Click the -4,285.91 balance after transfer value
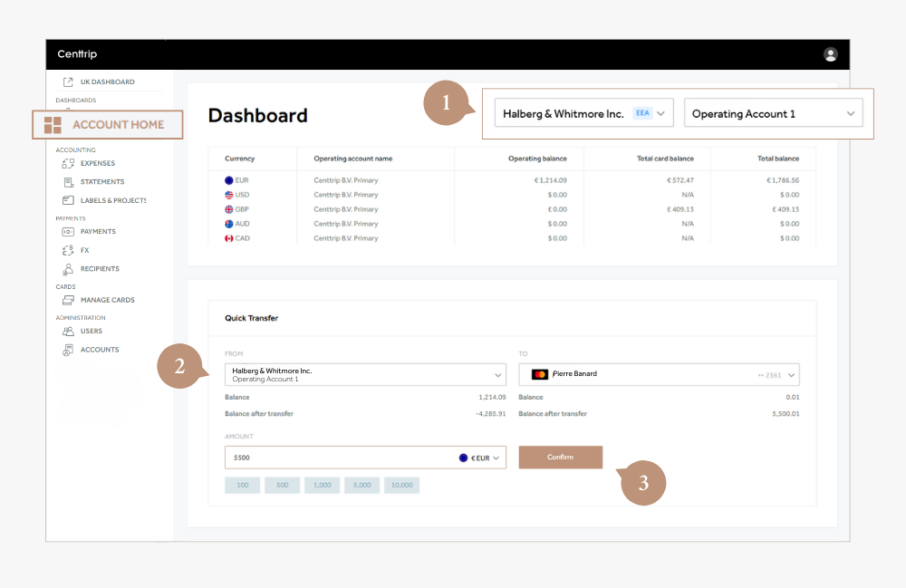The width and height of the screenshot is (906, 588). pos(490,413)
